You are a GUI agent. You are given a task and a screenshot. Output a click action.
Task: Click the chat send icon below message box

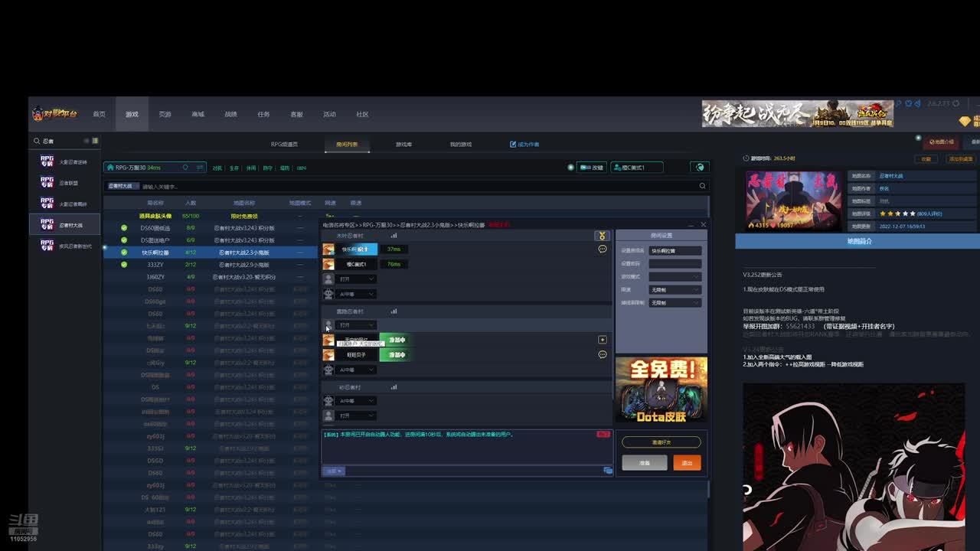(608, 471)
